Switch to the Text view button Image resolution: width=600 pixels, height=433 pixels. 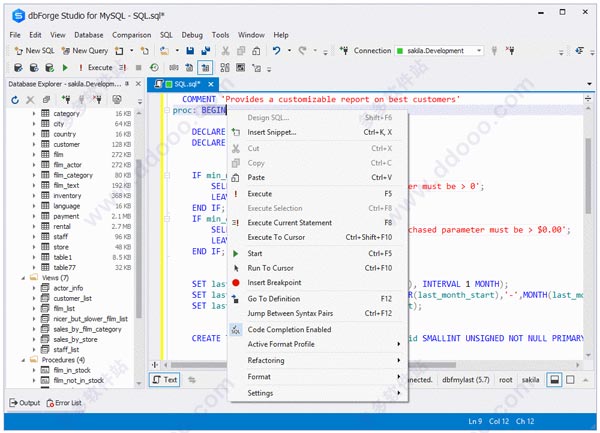[x=165, y=380]
